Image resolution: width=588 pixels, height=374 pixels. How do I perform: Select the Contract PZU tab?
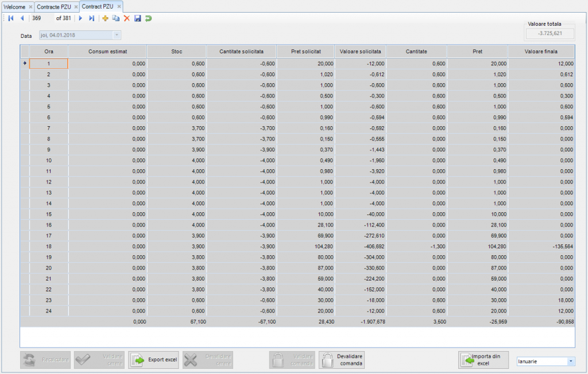tap(97, 6)
